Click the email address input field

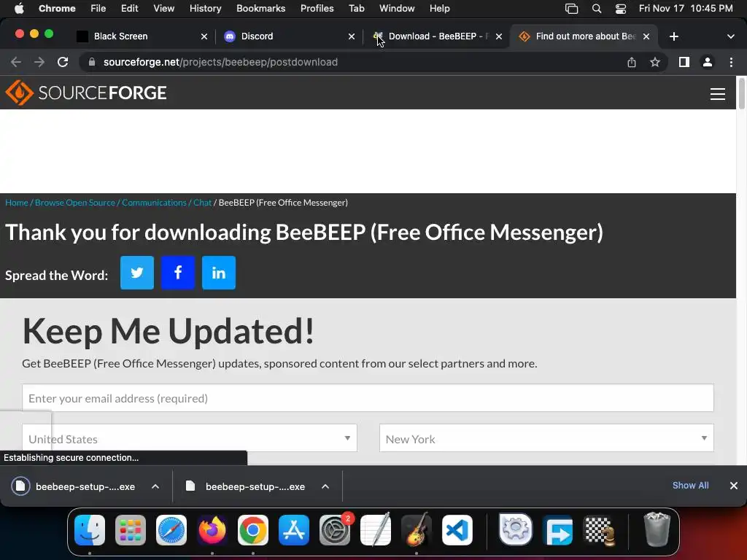tap(368, 398)
